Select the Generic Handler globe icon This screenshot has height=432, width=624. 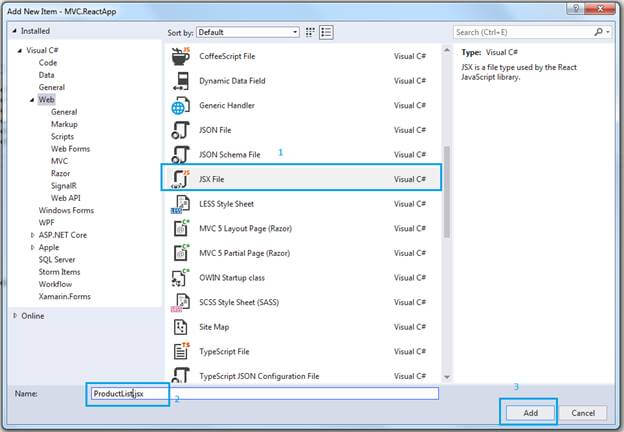pyautogui.click(x=180, y=106)
